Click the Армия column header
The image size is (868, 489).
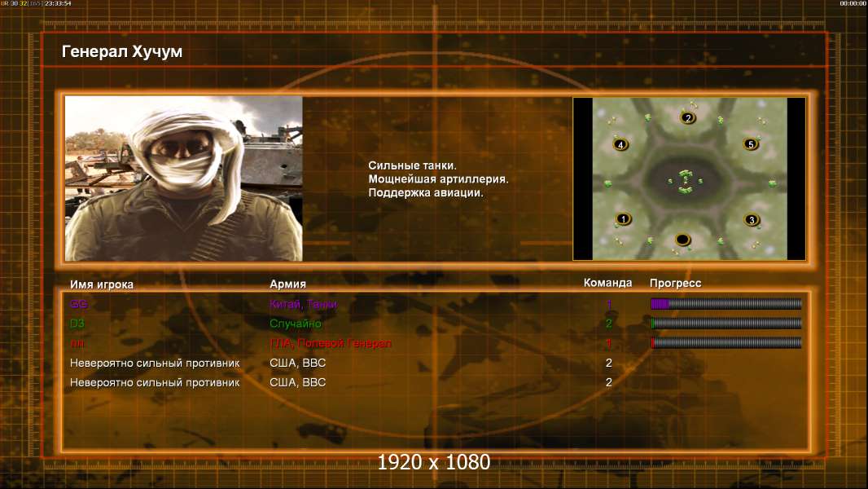point(287,284)
